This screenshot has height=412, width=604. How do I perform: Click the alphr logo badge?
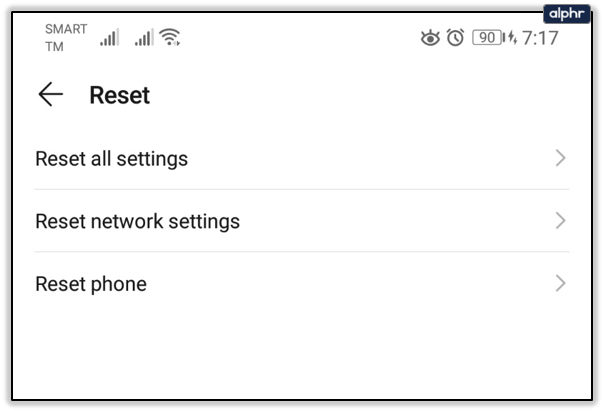pos(567,14)
